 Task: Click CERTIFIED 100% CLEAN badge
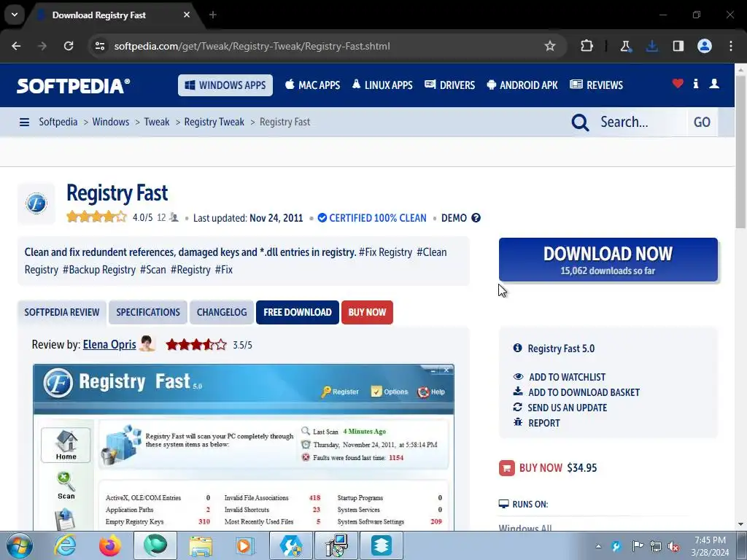click(372, 218)
